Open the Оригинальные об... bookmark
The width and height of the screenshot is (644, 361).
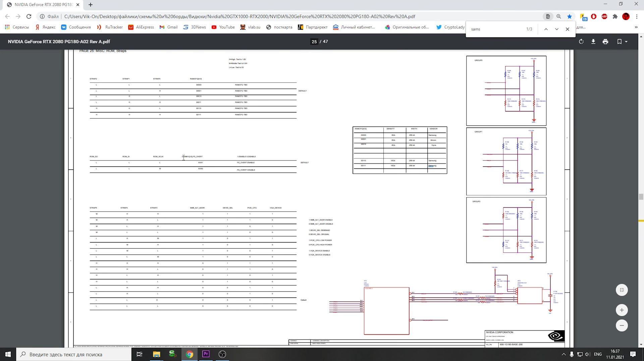pyautogui.click(x=407, y=27)
